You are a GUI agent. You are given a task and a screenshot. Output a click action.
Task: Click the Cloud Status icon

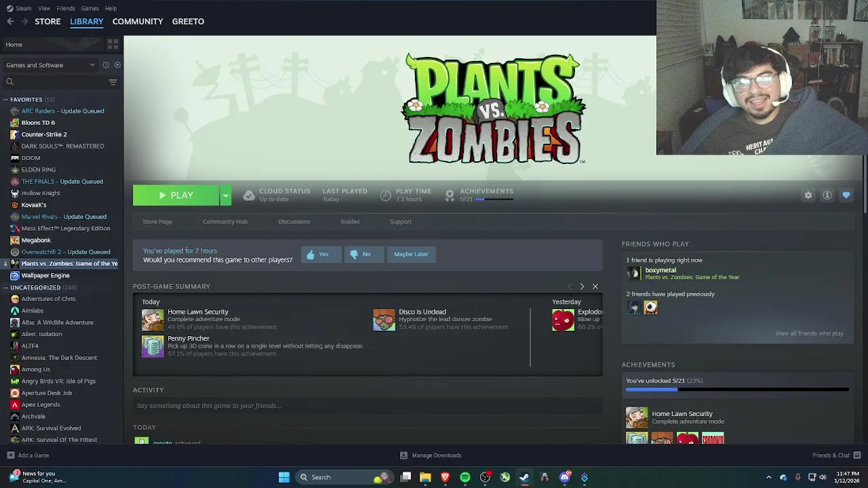249,195
